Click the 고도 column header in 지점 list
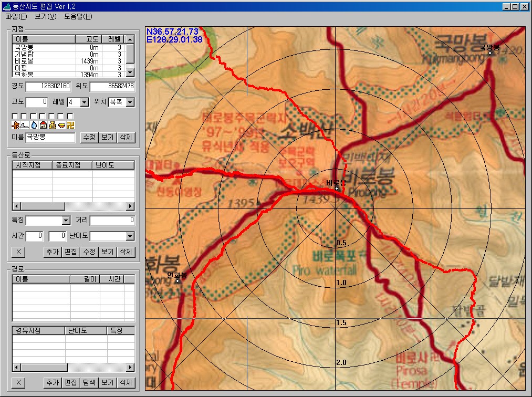Image resolution: width=532 pixels, height=397 pixels. (89, 39)
